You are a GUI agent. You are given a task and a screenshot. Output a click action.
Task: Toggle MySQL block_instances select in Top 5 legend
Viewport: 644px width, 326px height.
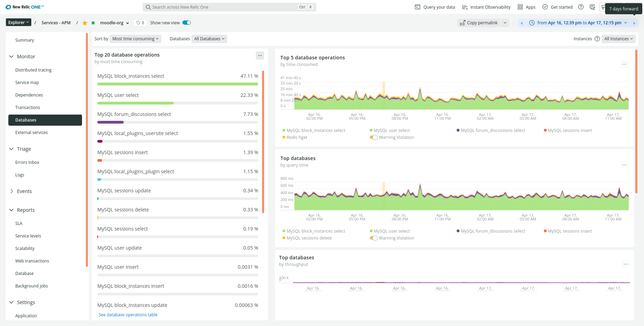pos(313,131)
